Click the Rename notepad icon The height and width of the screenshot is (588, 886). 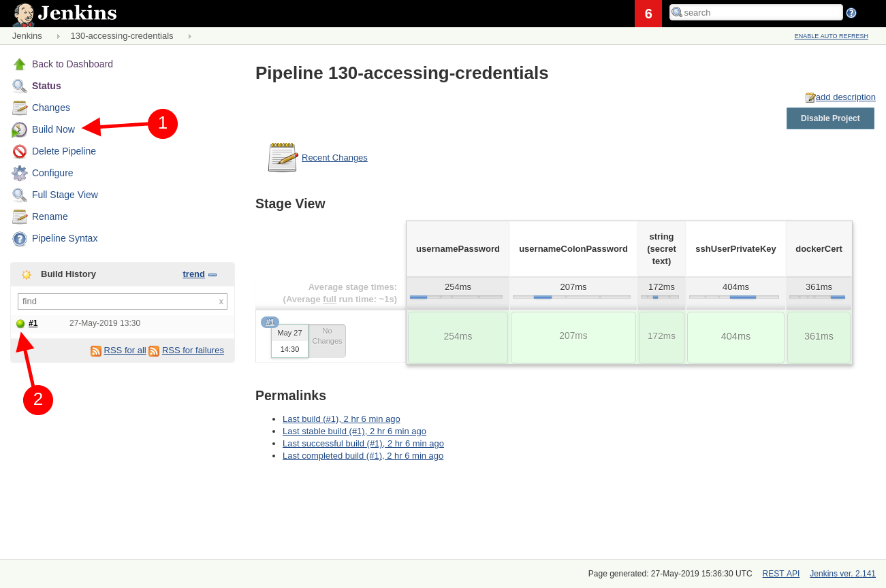pyautogui.click(x=20, y=216)
